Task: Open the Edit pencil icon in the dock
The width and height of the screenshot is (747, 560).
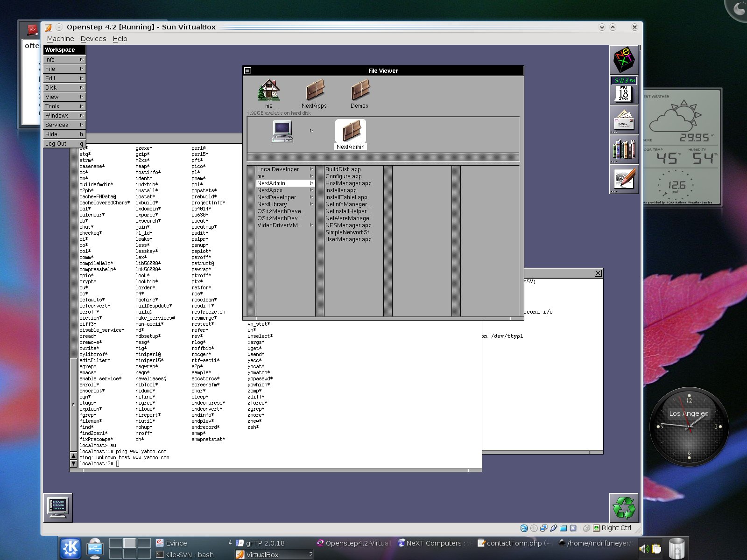Action: [x=624, y=178]
